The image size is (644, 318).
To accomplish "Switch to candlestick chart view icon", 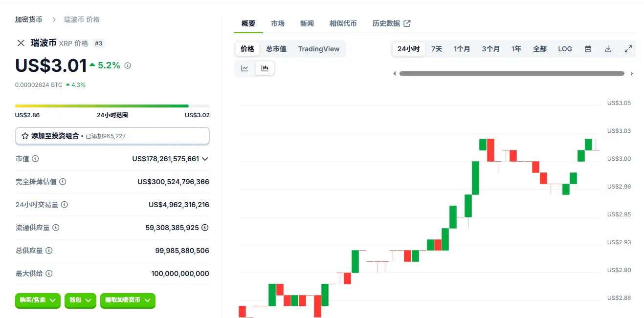I will click(265, 68).
